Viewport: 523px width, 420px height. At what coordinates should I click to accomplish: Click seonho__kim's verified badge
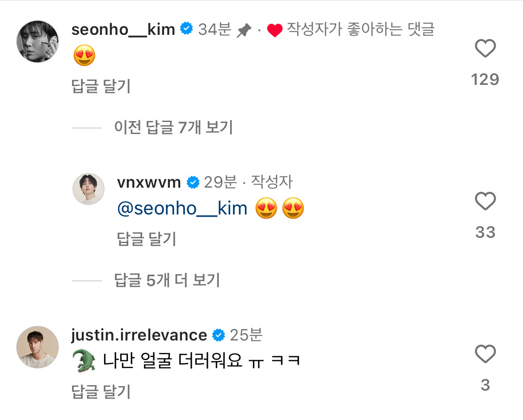[186, 30]
